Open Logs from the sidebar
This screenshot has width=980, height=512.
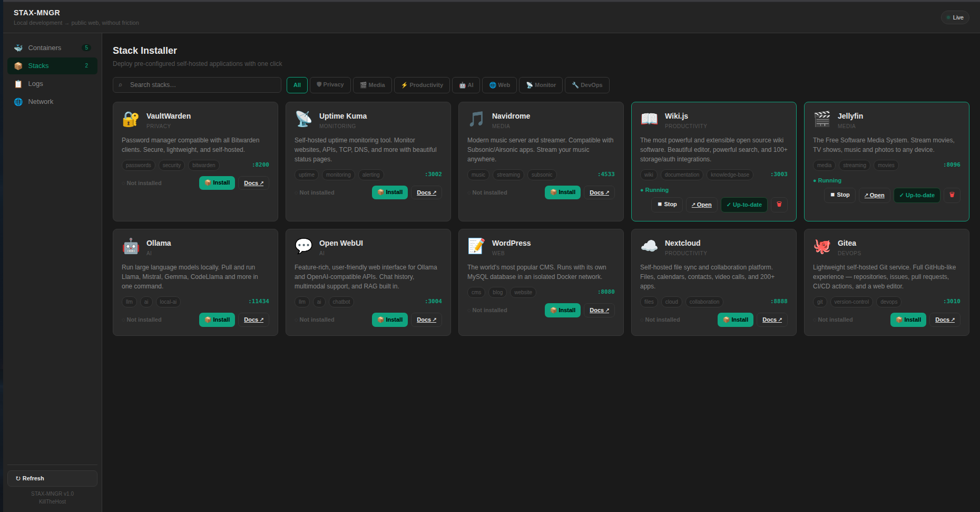35,83
